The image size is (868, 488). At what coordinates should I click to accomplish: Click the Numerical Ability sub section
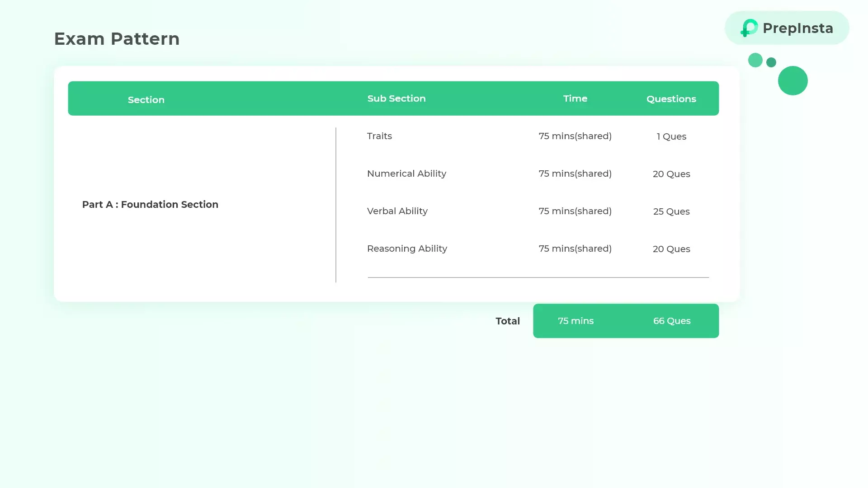coord(406,174)
